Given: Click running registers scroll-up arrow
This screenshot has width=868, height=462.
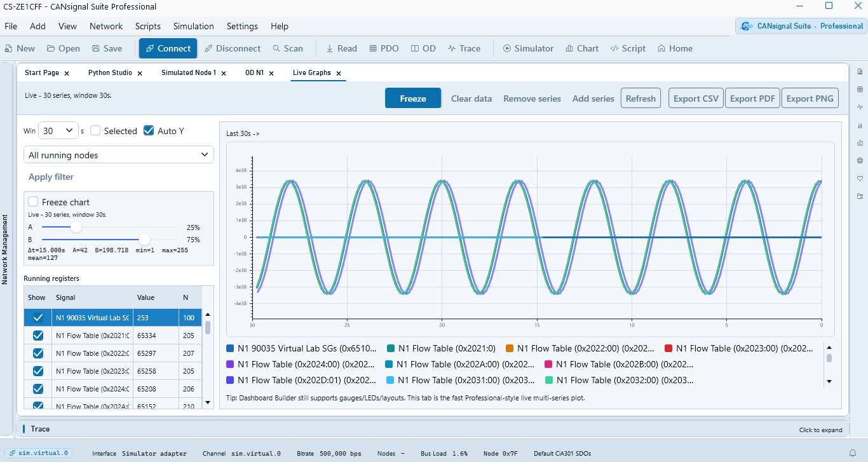Looking at the screenshot, I should [x=207, y=314].
